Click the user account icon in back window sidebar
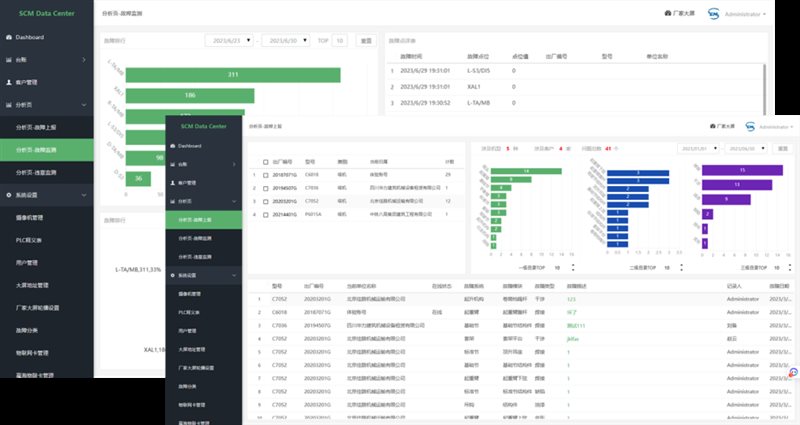The image size is (800, 425). (9, 82)
